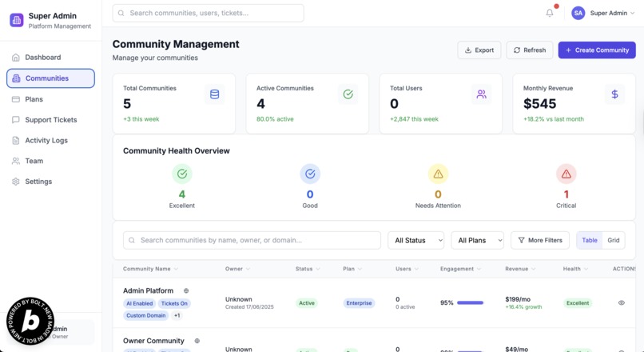
Task: Click the Settings gear icon in sidebar
Action: (x=16, y=182)
